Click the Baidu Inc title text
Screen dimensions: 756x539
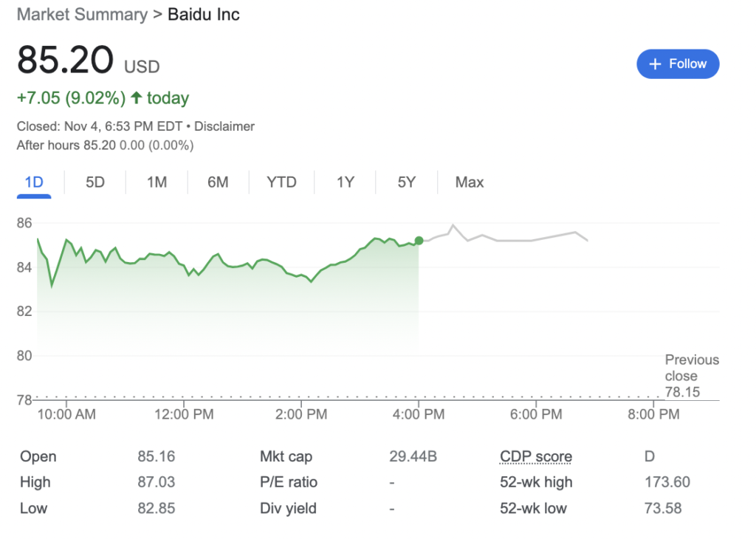tap(204, 15)
